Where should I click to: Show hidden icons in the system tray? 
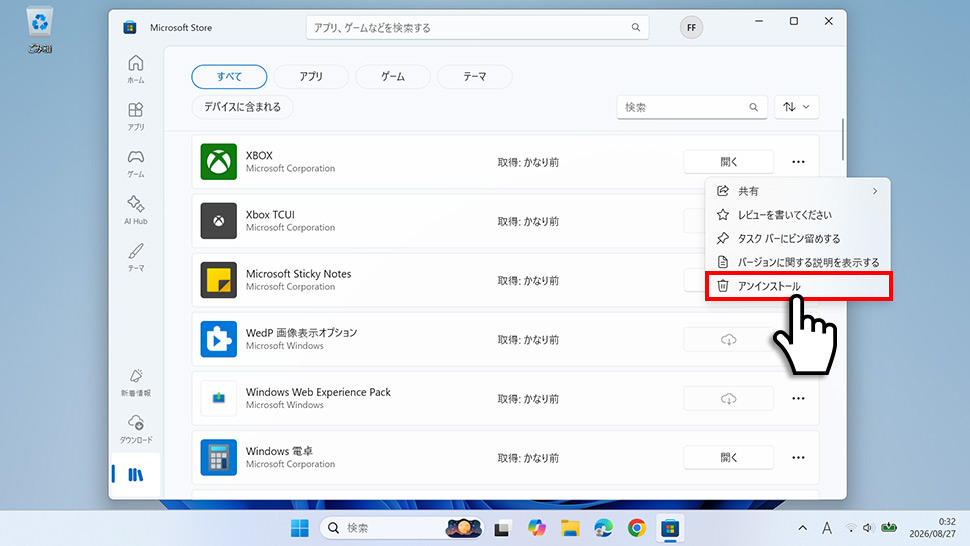click(802, 528)
